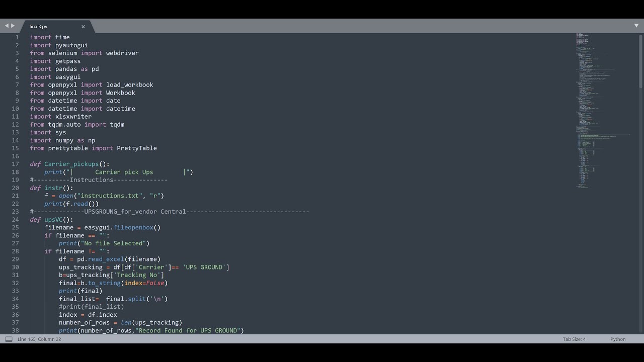Click the '#----------Instructions' comment line

point(99,180)
